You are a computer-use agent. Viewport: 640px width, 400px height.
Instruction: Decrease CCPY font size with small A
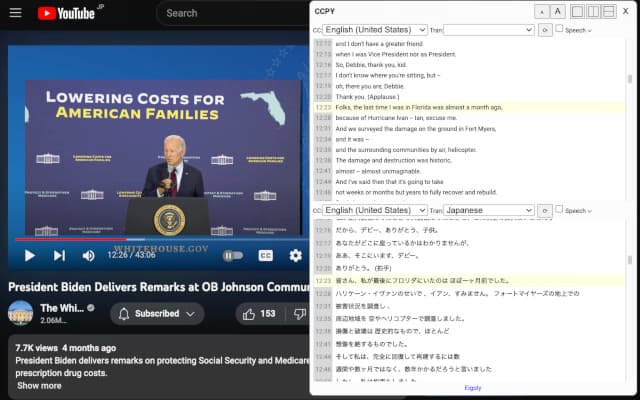coord(542,11)
